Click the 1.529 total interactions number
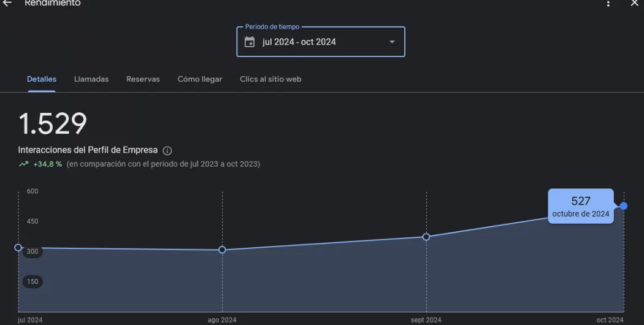 tap(53, 124)
